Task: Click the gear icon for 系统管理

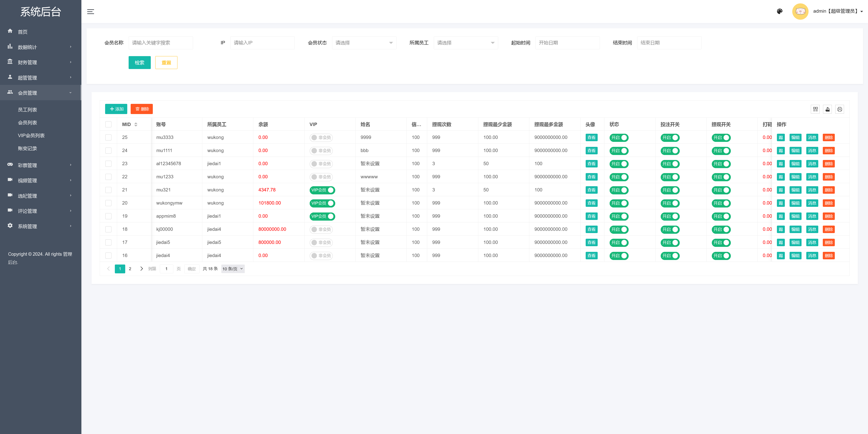Action: (10, 226)
